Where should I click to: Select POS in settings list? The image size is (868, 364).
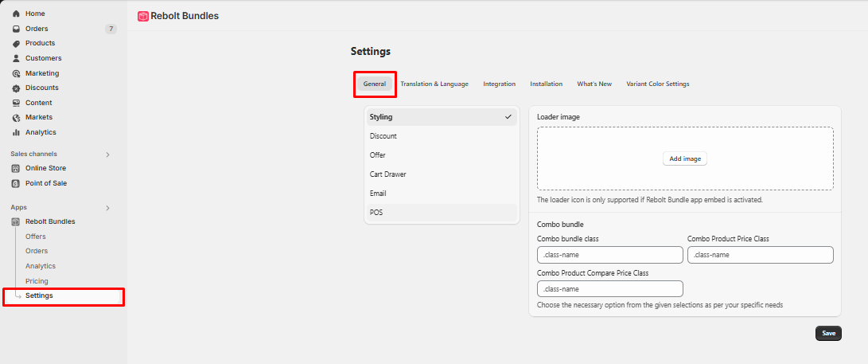(442, 213)
